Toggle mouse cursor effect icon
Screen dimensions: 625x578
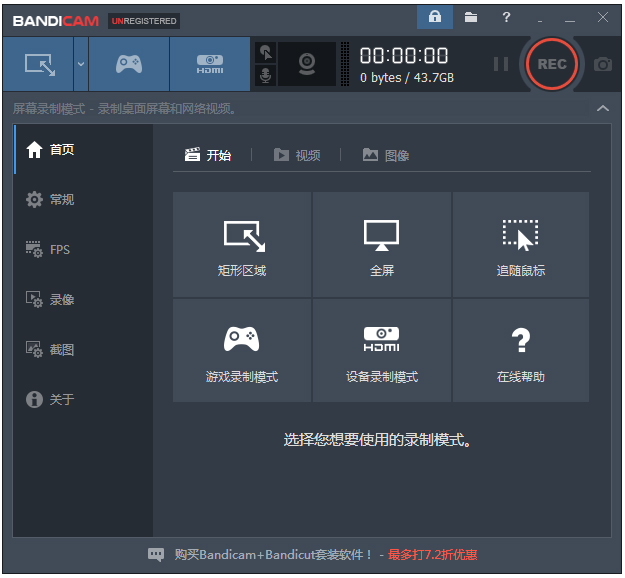265,53
